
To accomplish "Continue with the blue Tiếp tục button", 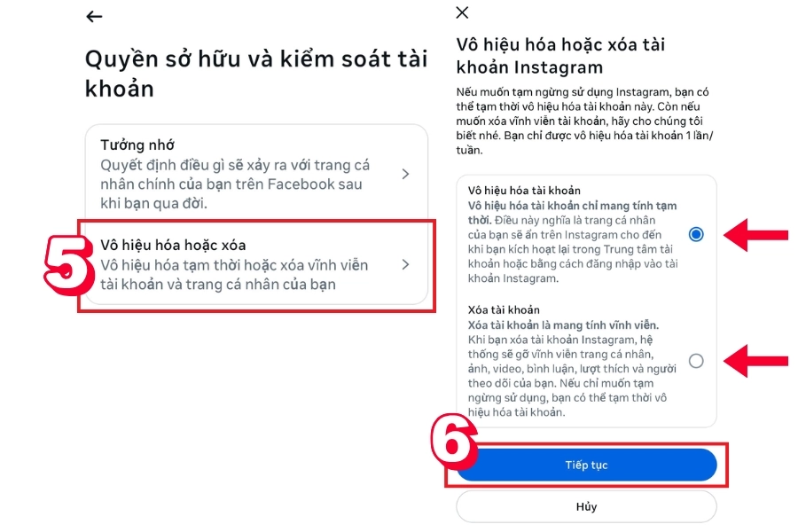I will click(x=586, y=465).
